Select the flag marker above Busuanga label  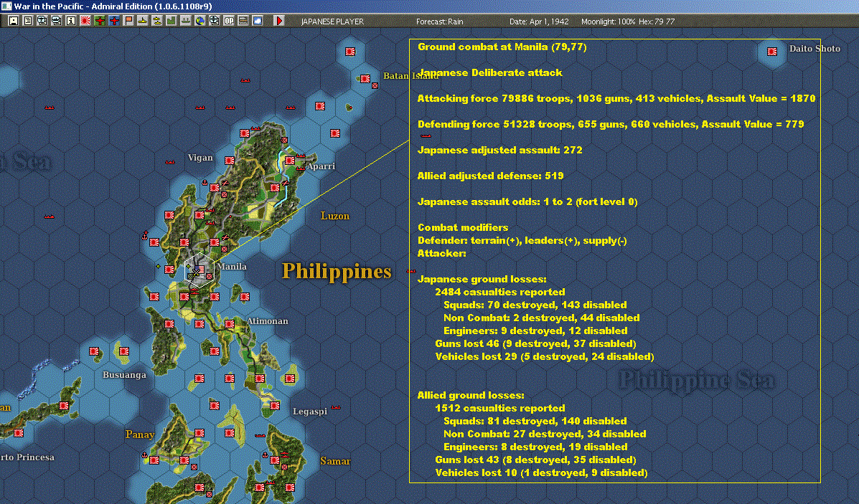(124, 351)
